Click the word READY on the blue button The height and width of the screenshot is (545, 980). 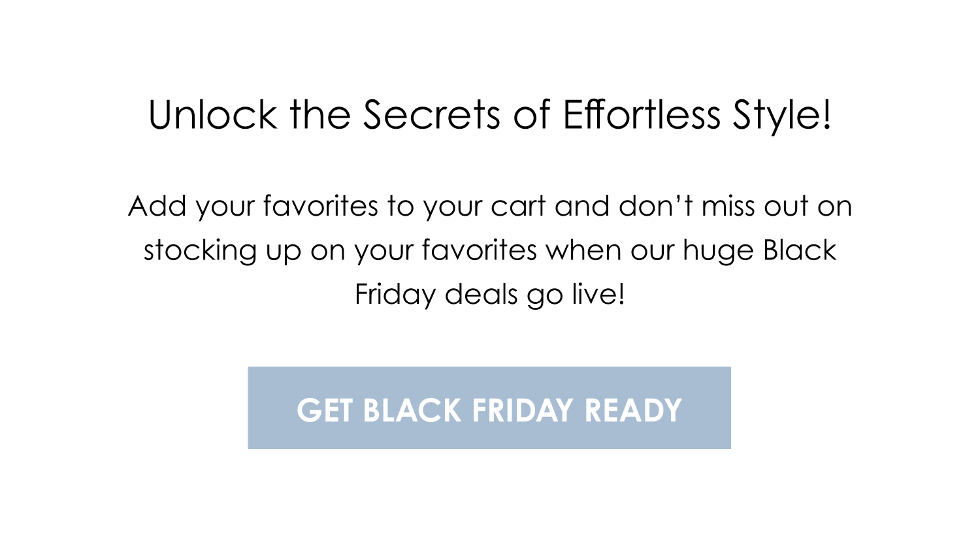click(633, 410)
